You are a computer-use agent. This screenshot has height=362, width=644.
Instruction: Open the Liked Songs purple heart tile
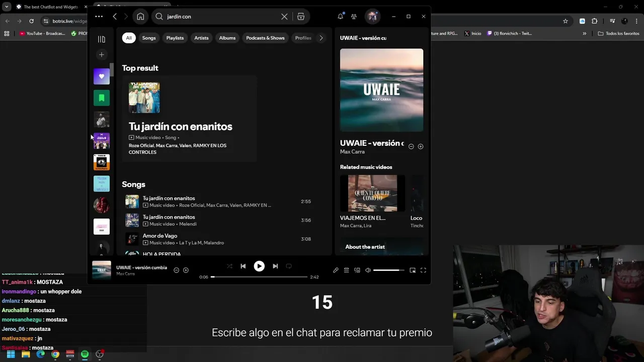(101, 76)
